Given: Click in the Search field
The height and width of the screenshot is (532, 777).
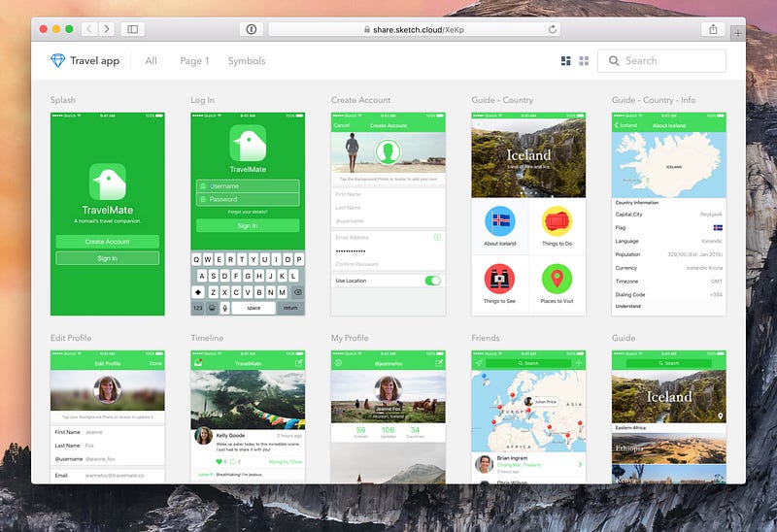Looking at the screenshot, I should [x=661, y=61].
